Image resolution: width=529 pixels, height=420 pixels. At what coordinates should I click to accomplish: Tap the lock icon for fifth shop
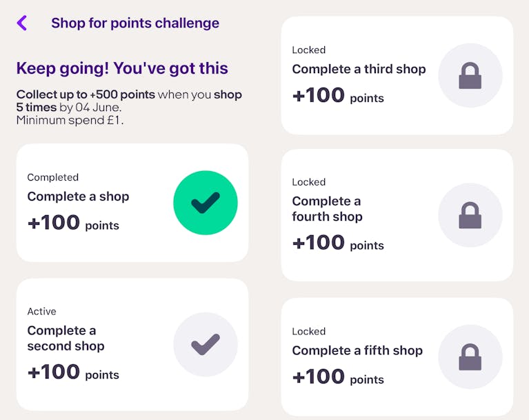tap(470, 357)
